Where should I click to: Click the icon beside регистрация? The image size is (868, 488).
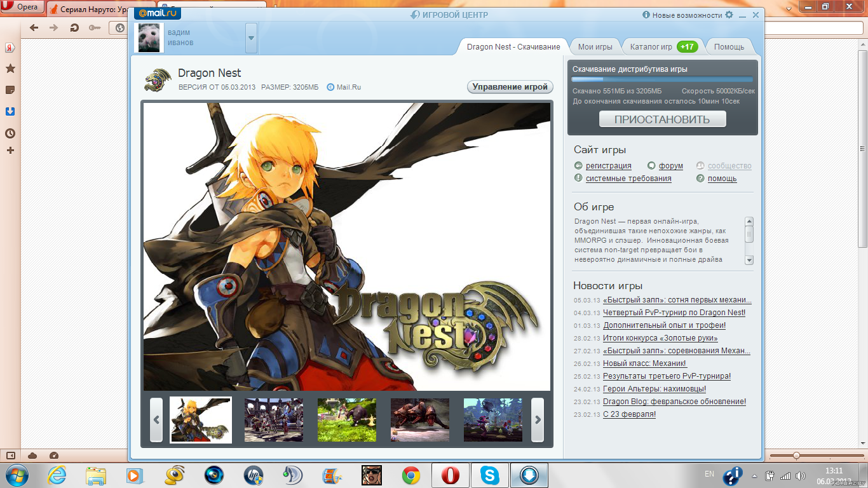pos(578,166)
